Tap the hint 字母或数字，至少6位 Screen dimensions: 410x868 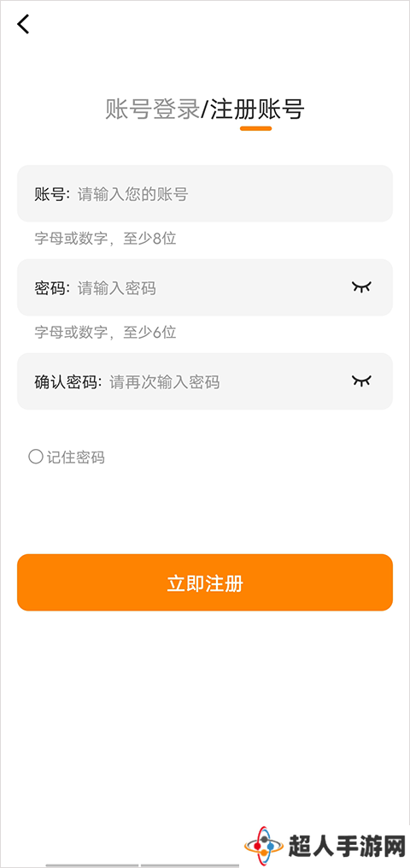[105, 333]
